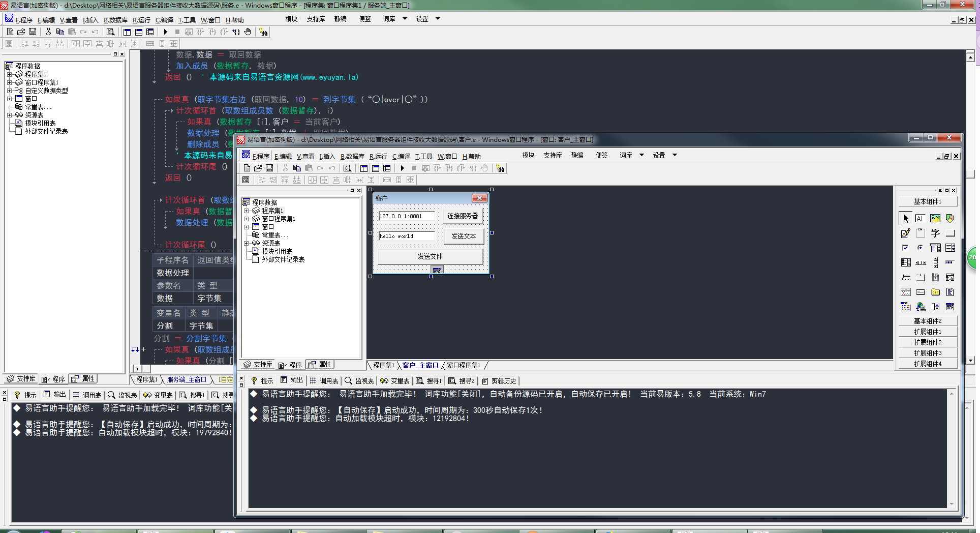Open the 设置 dropdown arrow in 服务.e toolbar
980x533 pixels.
click(x=438, y=19)
